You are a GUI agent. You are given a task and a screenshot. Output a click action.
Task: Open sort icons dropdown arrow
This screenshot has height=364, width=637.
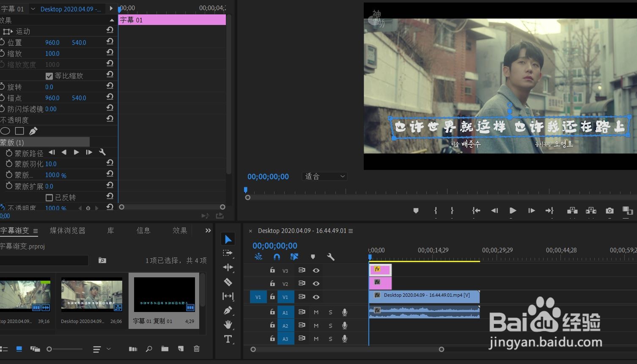tap(109, 349)
